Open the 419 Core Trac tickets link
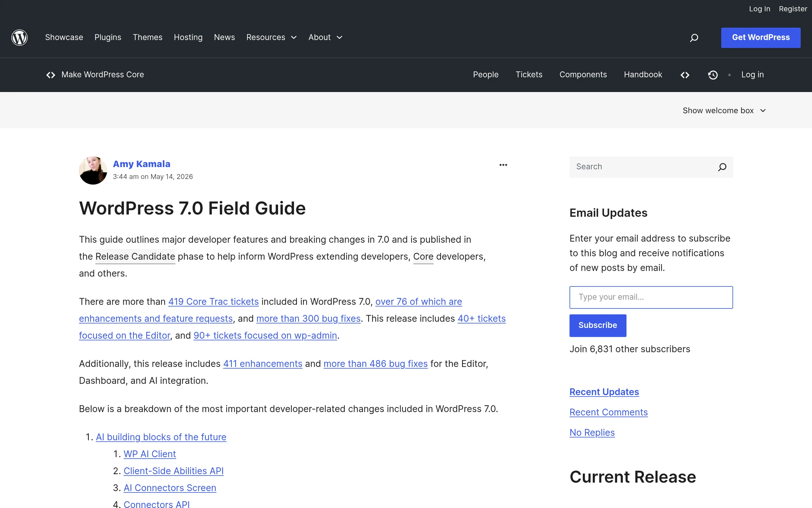 pos(213,302)
